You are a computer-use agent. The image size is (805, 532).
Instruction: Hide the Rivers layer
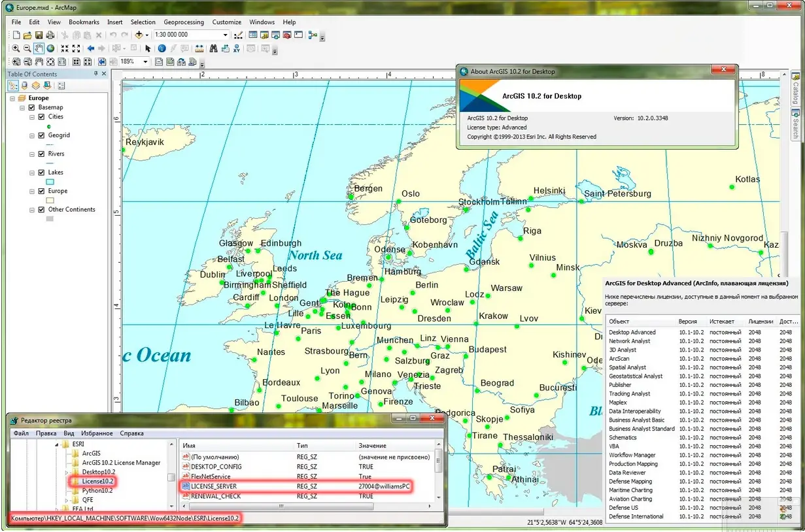[42, 154]
